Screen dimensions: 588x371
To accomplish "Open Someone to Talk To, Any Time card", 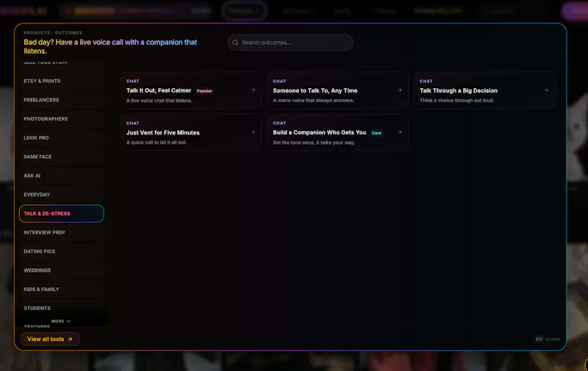I will [337, 90].
